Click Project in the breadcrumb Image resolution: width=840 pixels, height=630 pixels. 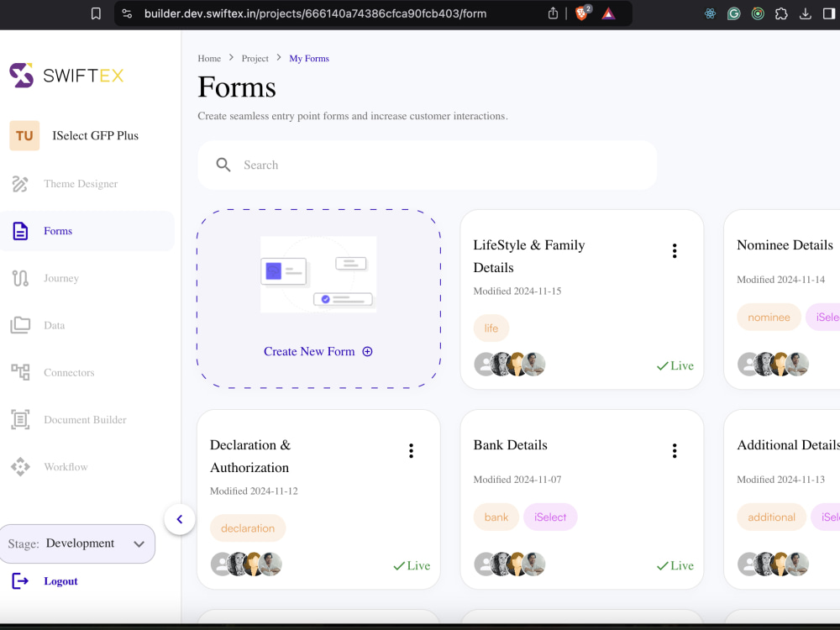click(255, 59)
